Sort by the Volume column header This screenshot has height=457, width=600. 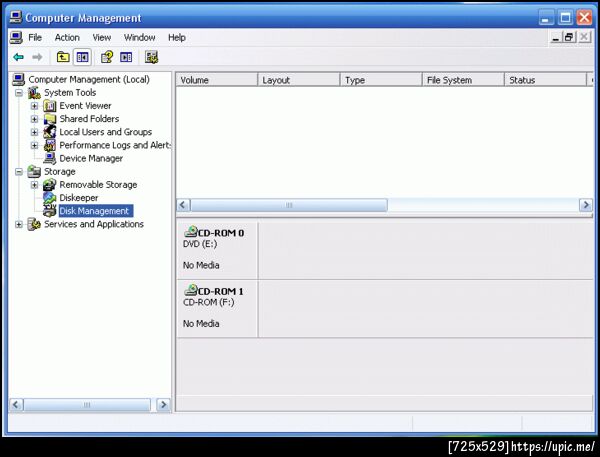pyautogui.click(x=217, y=80)
